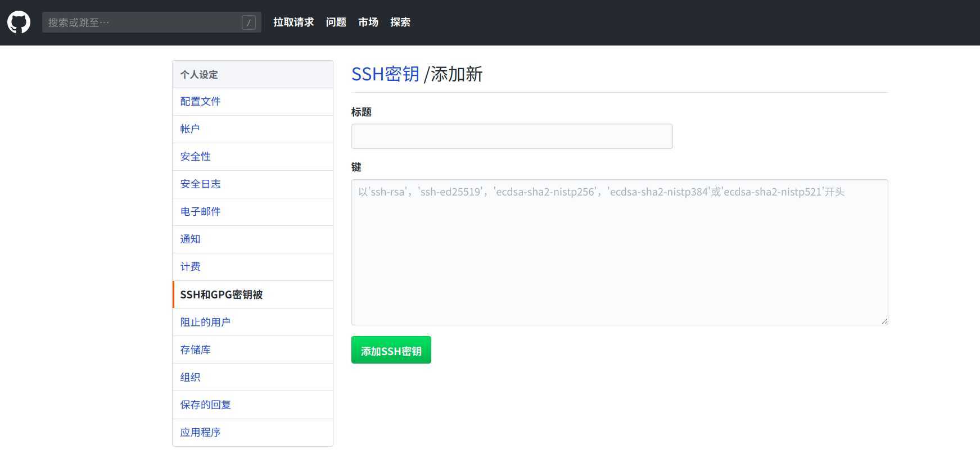The width and height of the screenshot is (980, 454).
Task: Click the 键 field label
Action: pyautogui.click(x=356, y=167)
